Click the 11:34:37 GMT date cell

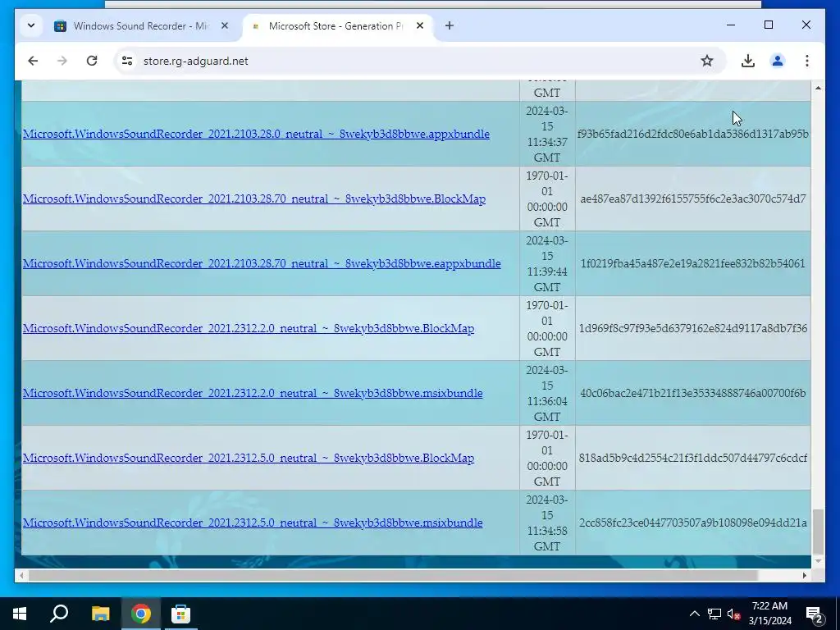547,134
